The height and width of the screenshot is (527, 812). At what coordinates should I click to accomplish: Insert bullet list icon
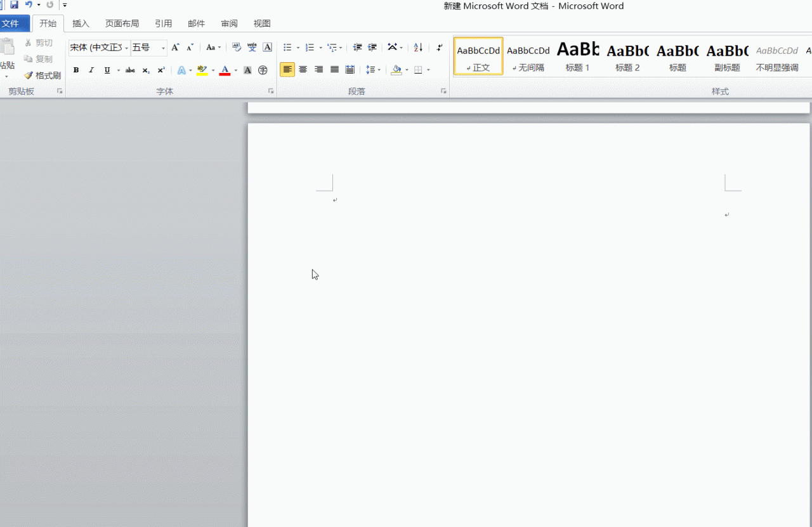pos(287,48)
